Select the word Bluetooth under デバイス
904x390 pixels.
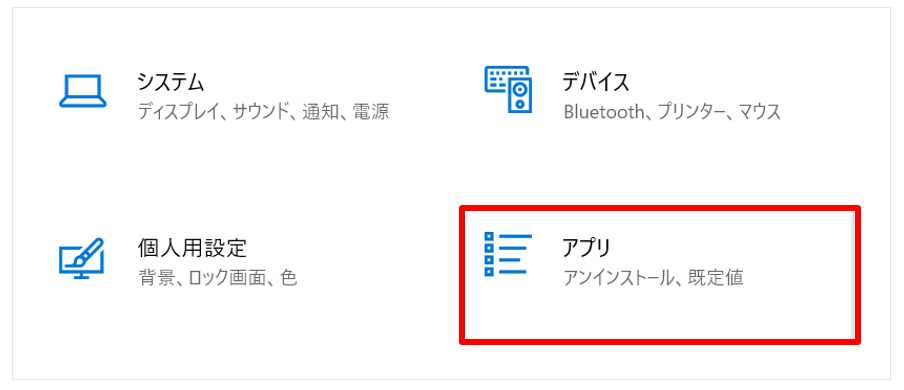(603, 111)
